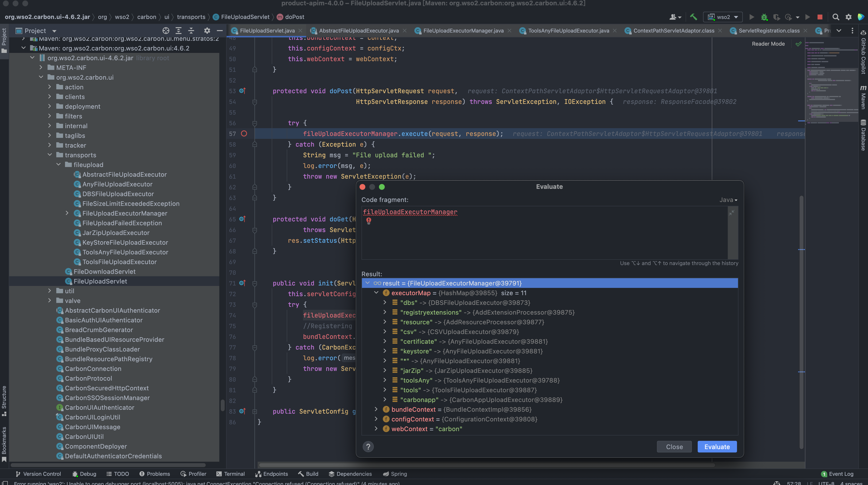
Task: Click help question mark in Evaluate dialog
Action: point(368,447)
